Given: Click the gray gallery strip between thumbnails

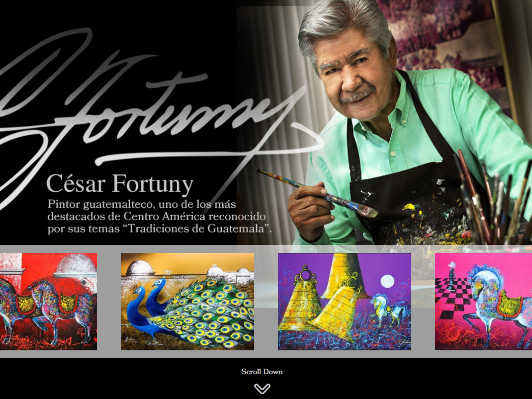Looking at the screenshot, I should [x=109, y=302].
